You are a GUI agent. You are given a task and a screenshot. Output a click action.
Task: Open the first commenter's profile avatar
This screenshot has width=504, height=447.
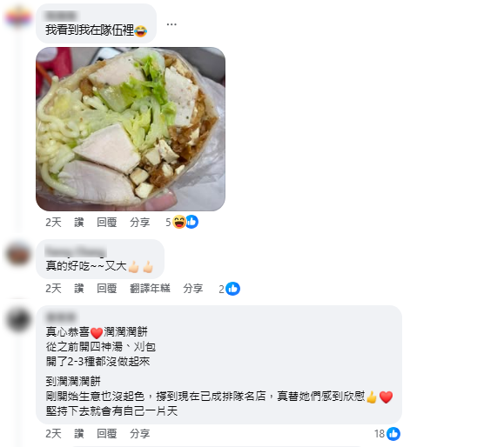point(18,17)
